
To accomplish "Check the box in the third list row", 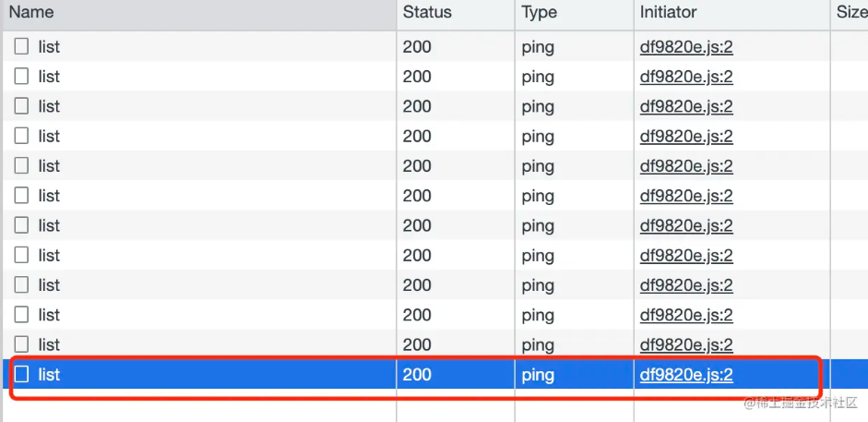I will tap(22, 106).
